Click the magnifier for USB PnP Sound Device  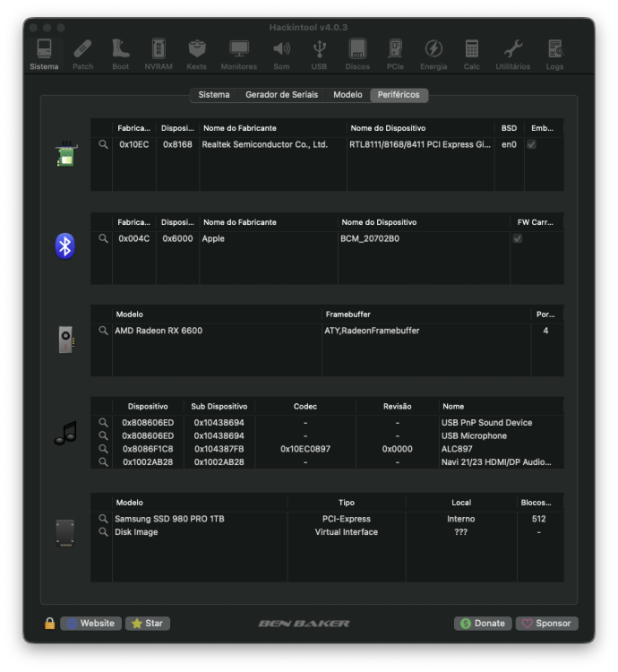click(103, 423)
